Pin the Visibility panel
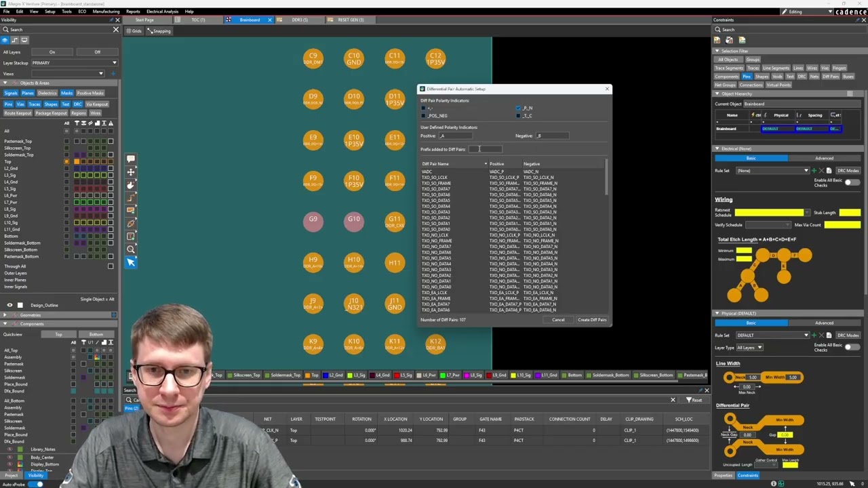The width and height of the screenshot is (868, 488). pyautogui.click(x=111, y=20)
